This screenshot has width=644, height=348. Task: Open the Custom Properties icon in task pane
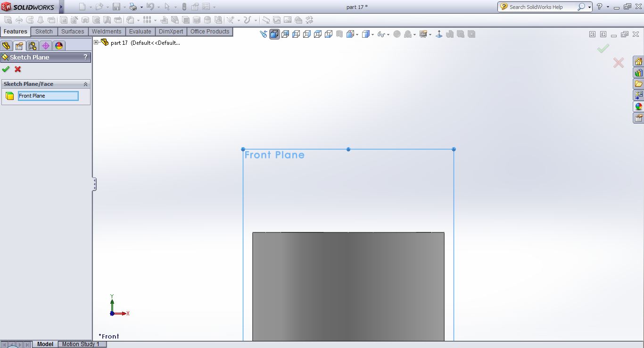point(638,118)
